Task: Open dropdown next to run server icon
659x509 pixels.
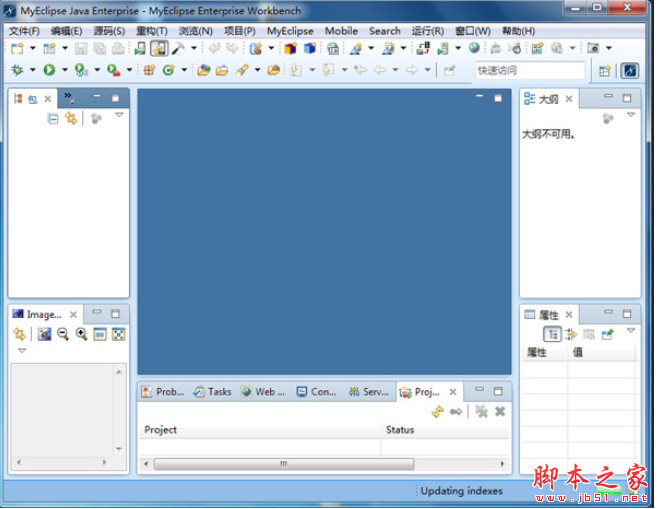Action: point(458,48)
